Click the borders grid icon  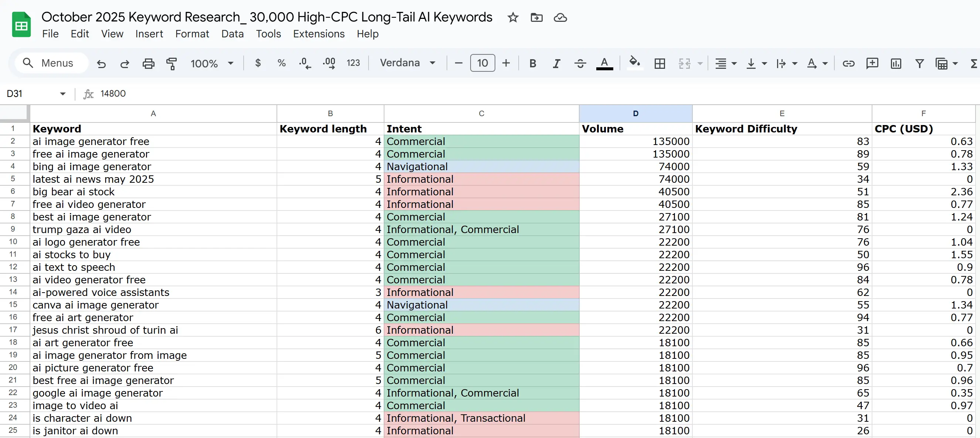coord(659,63)
